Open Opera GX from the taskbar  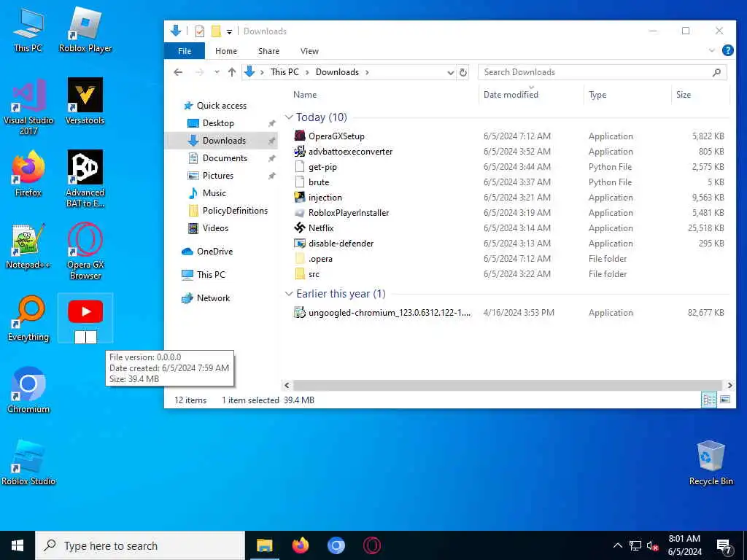(371, 545)
